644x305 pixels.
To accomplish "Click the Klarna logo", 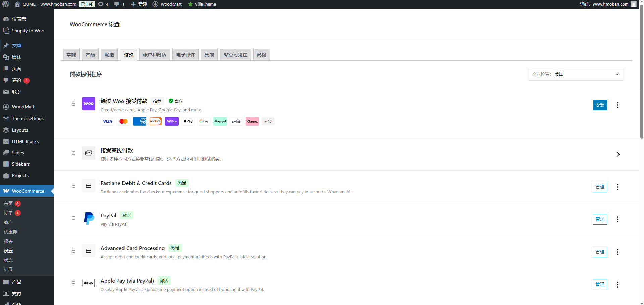I will (252, 121).
